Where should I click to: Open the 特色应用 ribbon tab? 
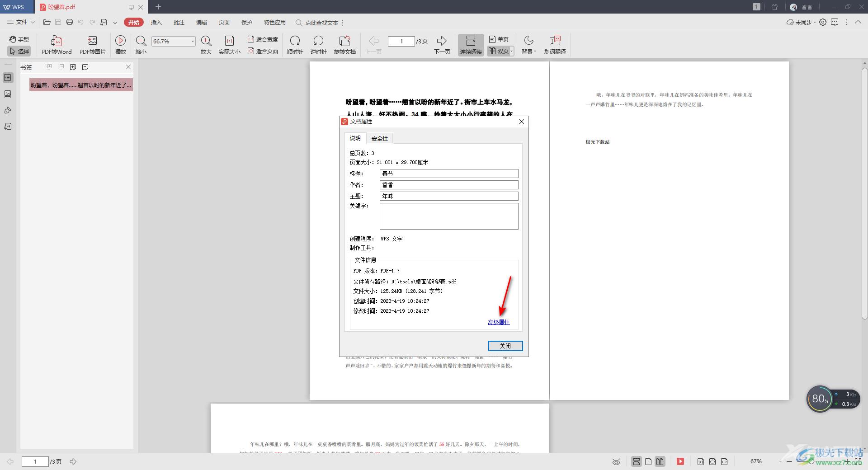(x=275, y=22)
